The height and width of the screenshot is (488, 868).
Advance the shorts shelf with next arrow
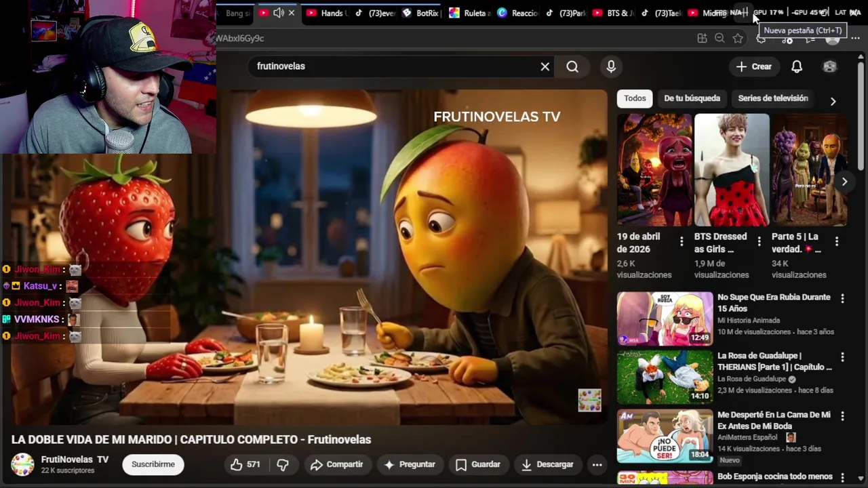click(x=844, y=182)
